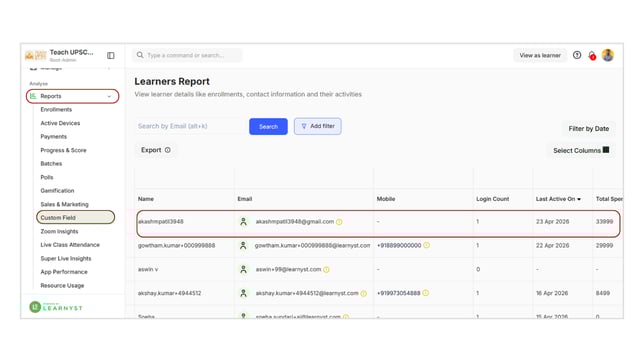
Task: Open the Super Live Insights report
Action: tap(66, 258)
